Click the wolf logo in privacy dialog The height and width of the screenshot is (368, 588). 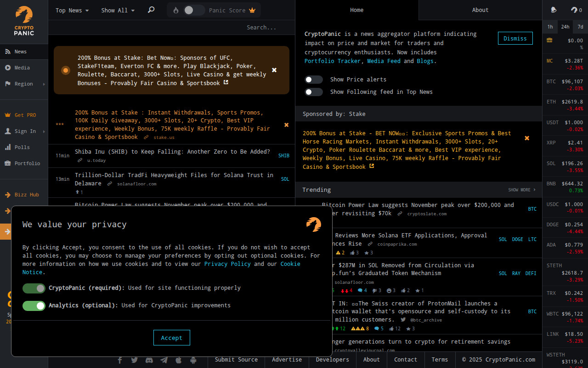314,224
